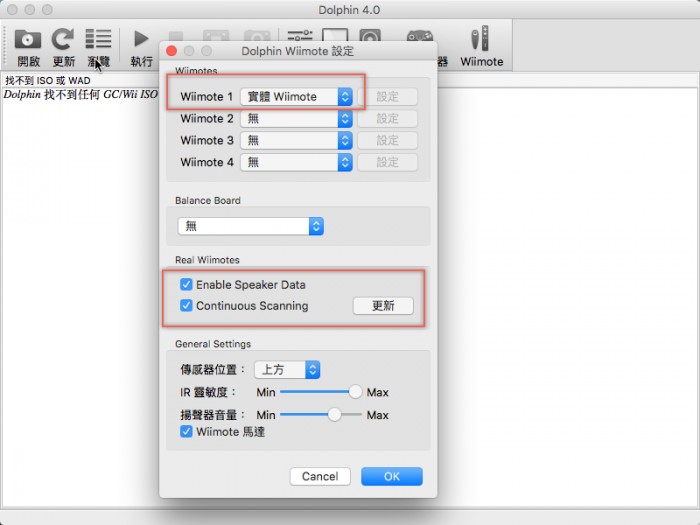Screen dimensions: 700x525
Task: Click 設定 button for Wiimote 4
Action: [388, 162]
